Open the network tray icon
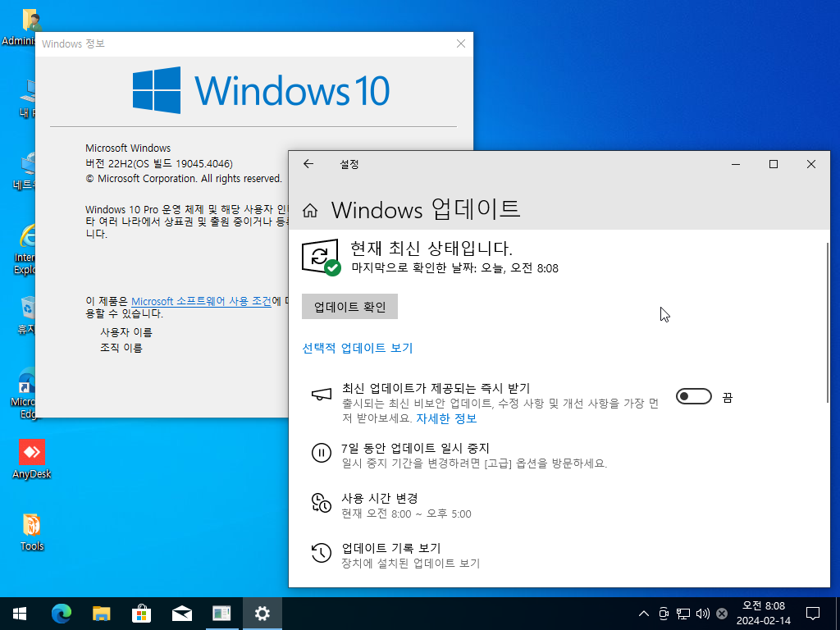Screen dimensions: 840x630 tap(683, 614)
